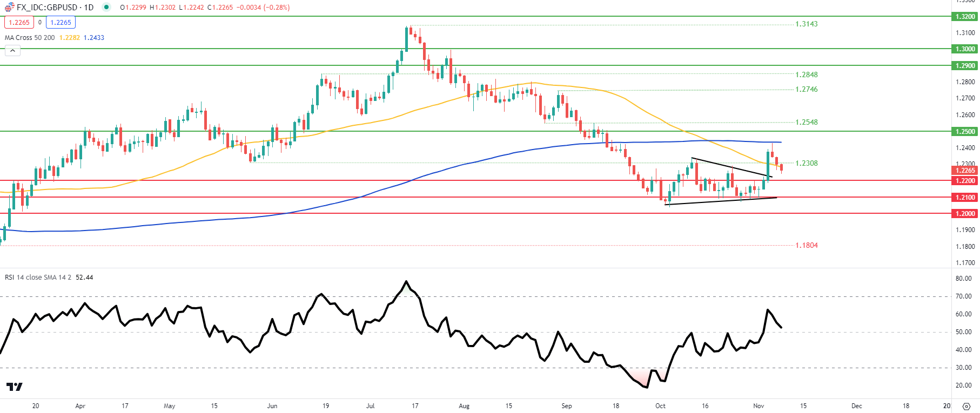Select the red 1.2100 price label
This screenshot has height=413, width=980.
click(x=965, y=198)
